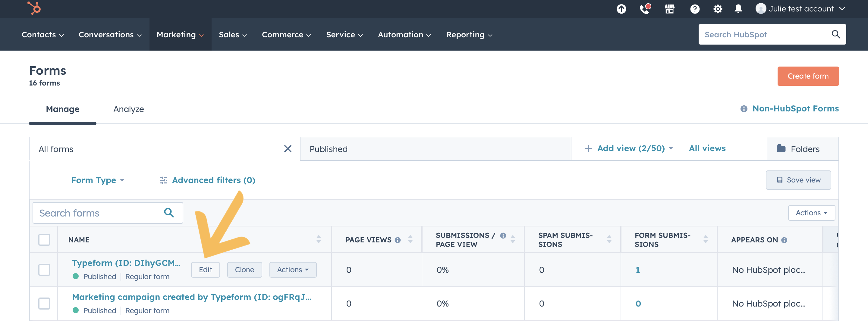This screenshot has height=321, width=868.
Task: Open the Form Type filter dropdown
Action: [98, 180]
